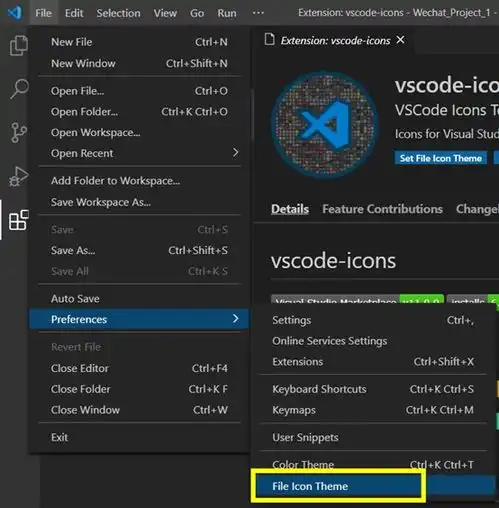
Task: Click the file icon on extension tab
Action: [270, 40]
